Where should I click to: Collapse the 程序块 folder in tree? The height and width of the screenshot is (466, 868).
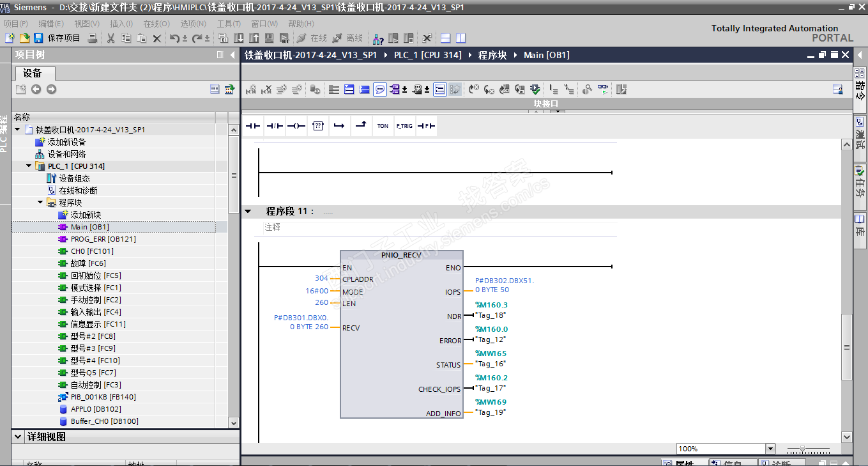(40, 203)
